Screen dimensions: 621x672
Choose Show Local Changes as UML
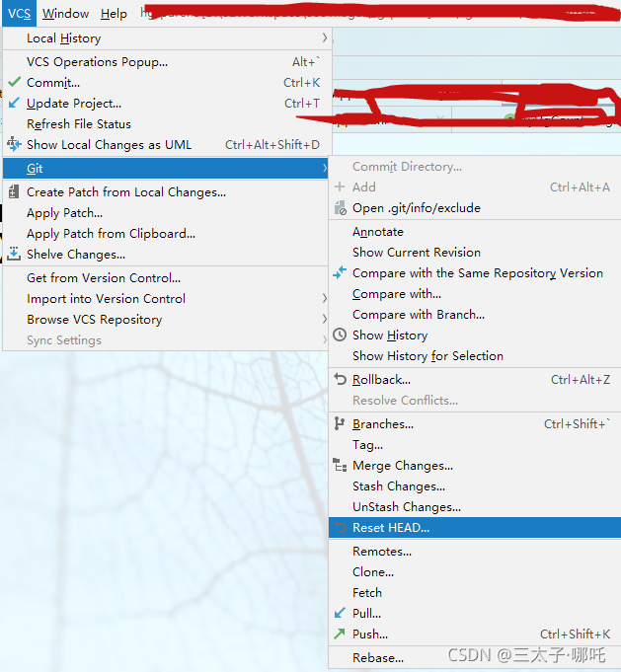167,144
